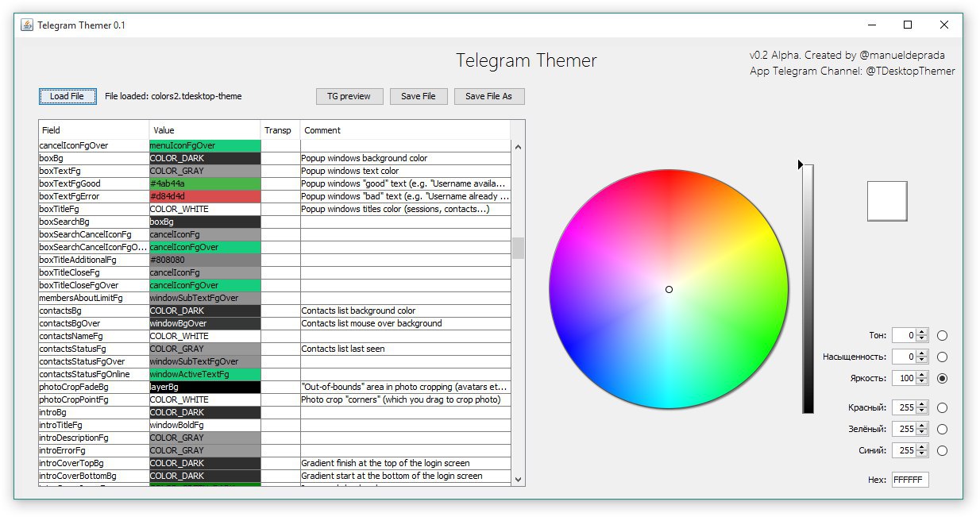980x517 pixels.
Task: Decrease Синий with spinner down arrow
Action: (922, 454)
